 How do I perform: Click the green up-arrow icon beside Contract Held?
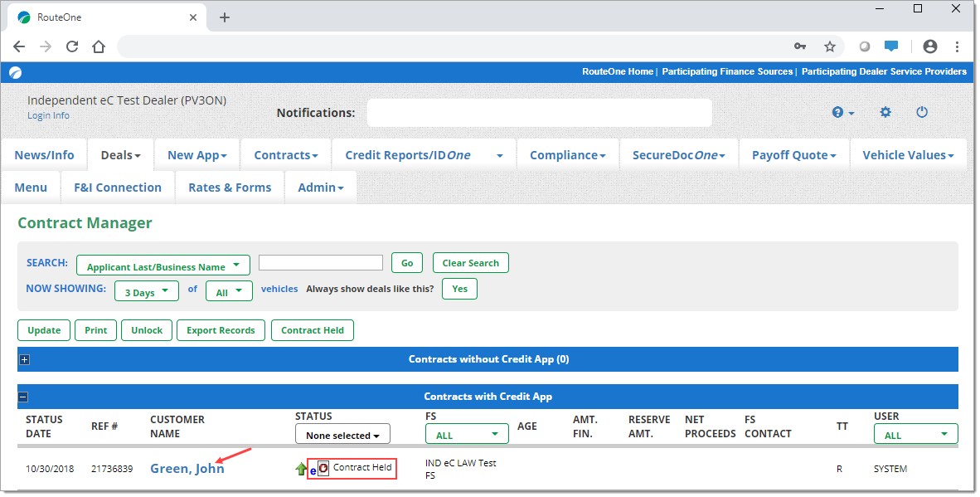pyautogui.click(x=301, y=469)
